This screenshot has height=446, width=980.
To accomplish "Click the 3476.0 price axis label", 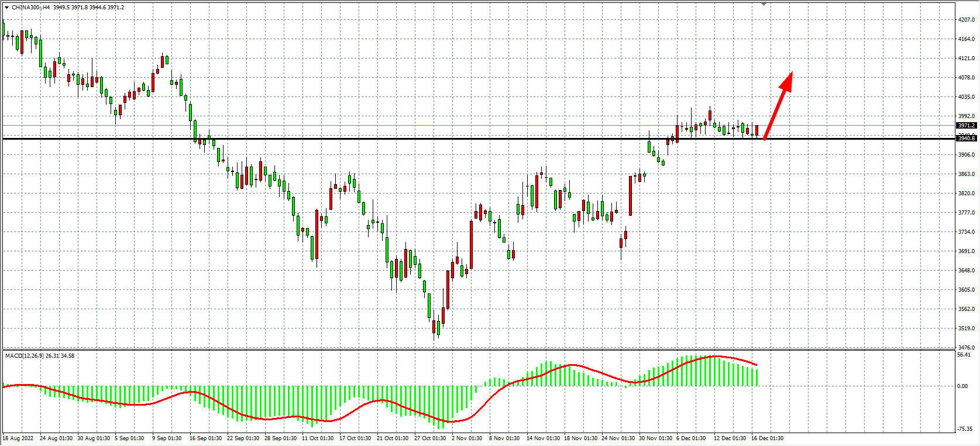I will point(967,348).
